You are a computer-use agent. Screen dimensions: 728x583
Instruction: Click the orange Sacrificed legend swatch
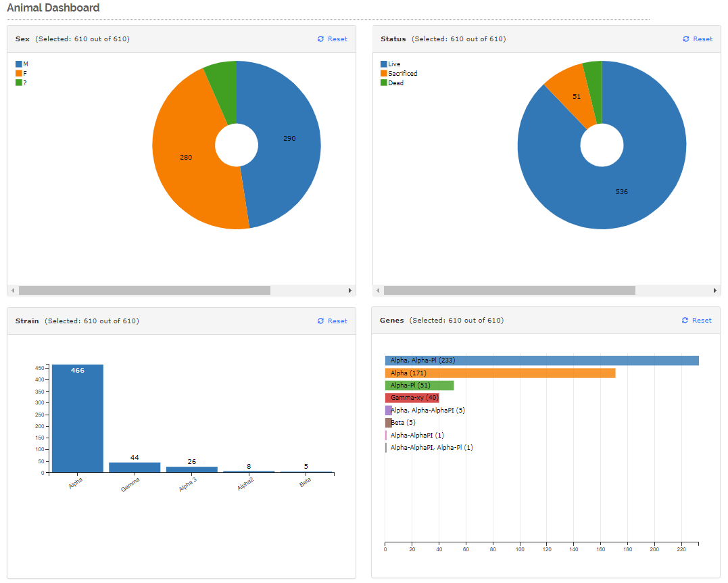384,73
